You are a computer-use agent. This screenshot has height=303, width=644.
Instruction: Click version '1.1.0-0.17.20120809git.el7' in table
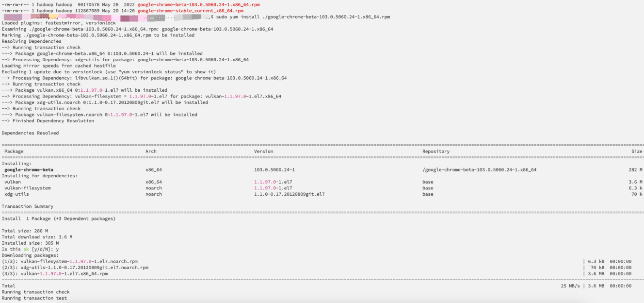click(x=290, y=194)
